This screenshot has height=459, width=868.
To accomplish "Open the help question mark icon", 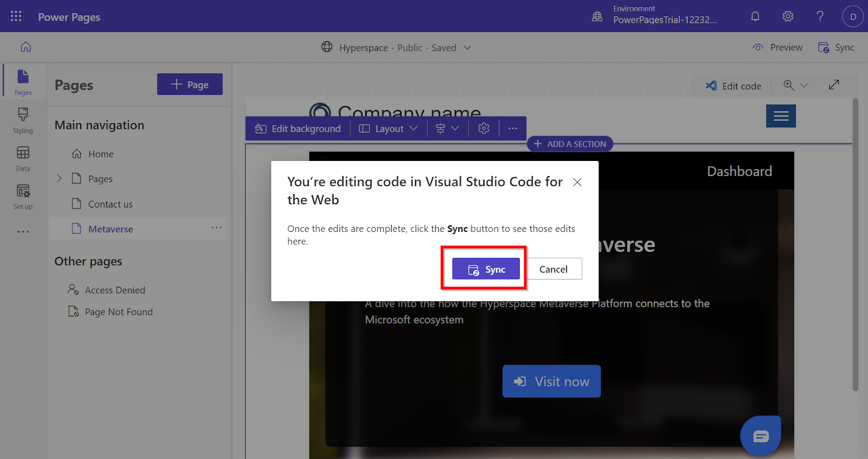I will 820,16.
